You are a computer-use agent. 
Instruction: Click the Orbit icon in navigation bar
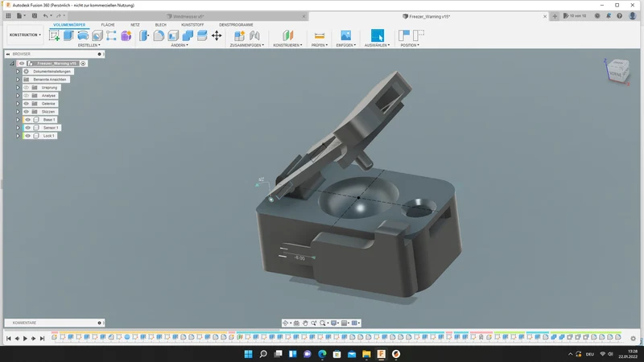(x=286, y=323)
